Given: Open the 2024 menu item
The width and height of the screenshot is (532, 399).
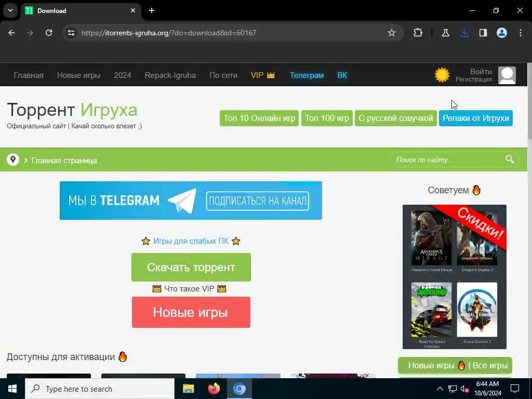Looking at the screenshot, I should pos(122,75).
